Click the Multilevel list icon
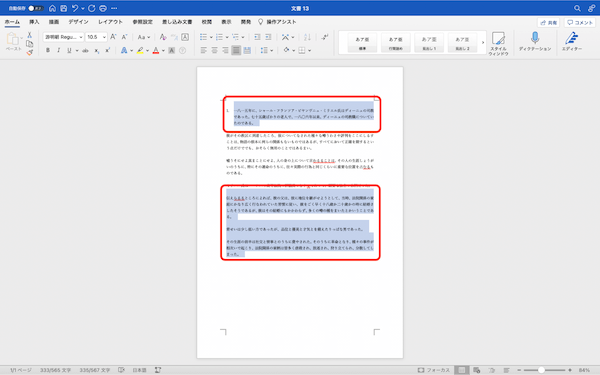This screenshot has height=375, width=600. point(235,37)
